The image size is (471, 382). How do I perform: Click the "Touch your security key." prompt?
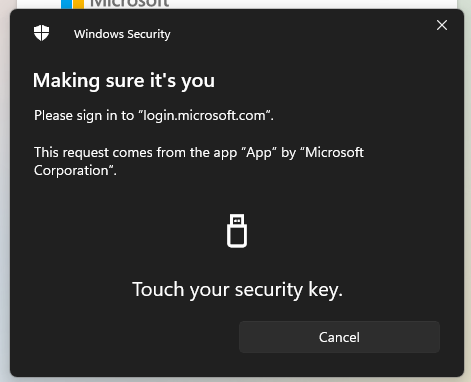point(237,290)
